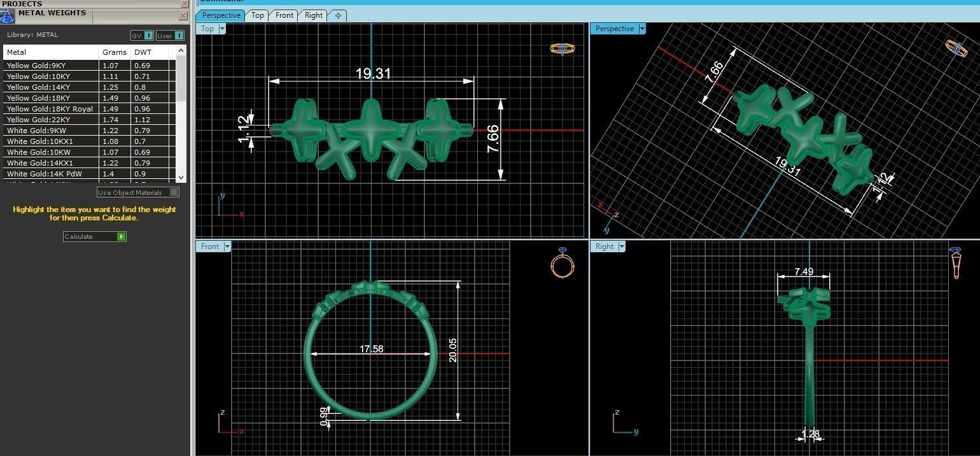Click the Top viewport ring orientation icon
The width and height of the screenshot is (980, 456).
(x=563, y=48)
